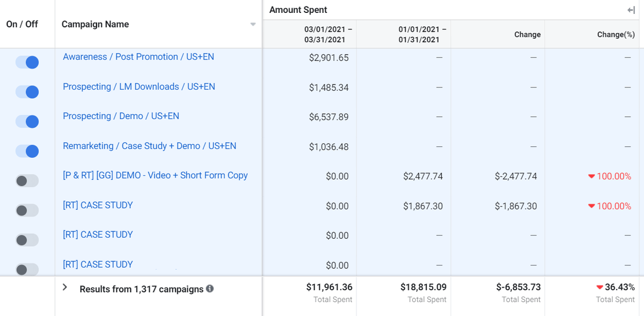Viewport: 644px width, 316px height.
Task: Click red down arrow beside 36.43% total change
Action: point(599,288)
